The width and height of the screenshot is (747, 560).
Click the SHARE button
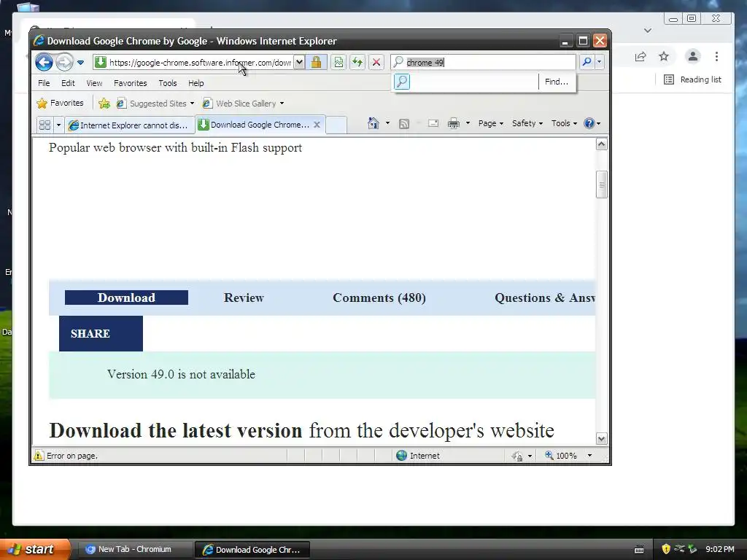point(101,333)
